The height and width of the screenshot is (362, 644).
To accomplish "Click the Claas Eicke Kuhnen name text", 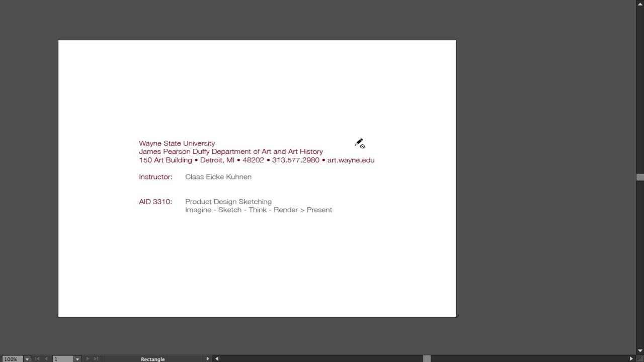I will point(218,177).
